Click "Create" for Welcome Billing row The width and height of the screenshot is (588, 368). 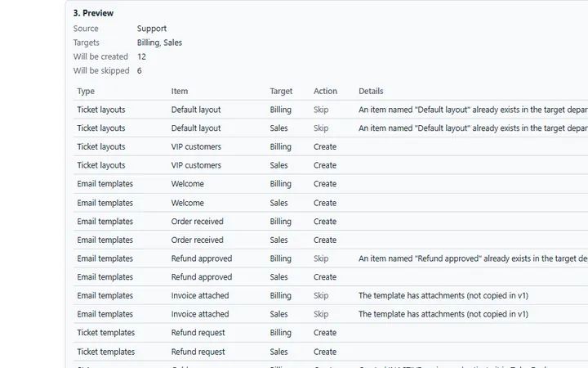(x=325, y=184)
